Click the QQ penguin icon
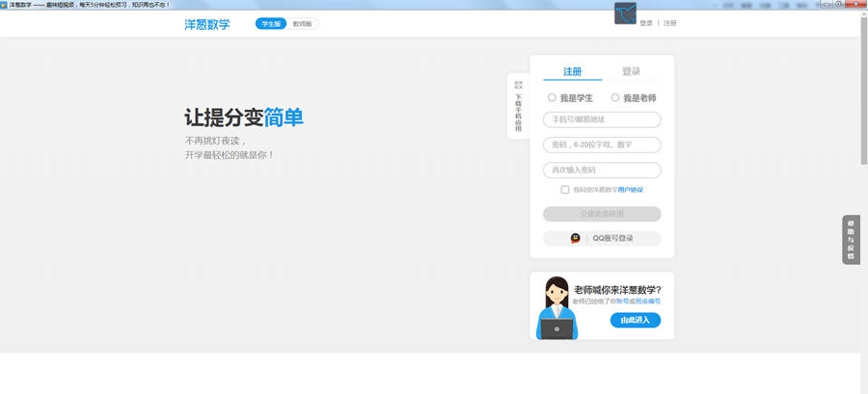 pyautogui.click(x=575, y=238)
